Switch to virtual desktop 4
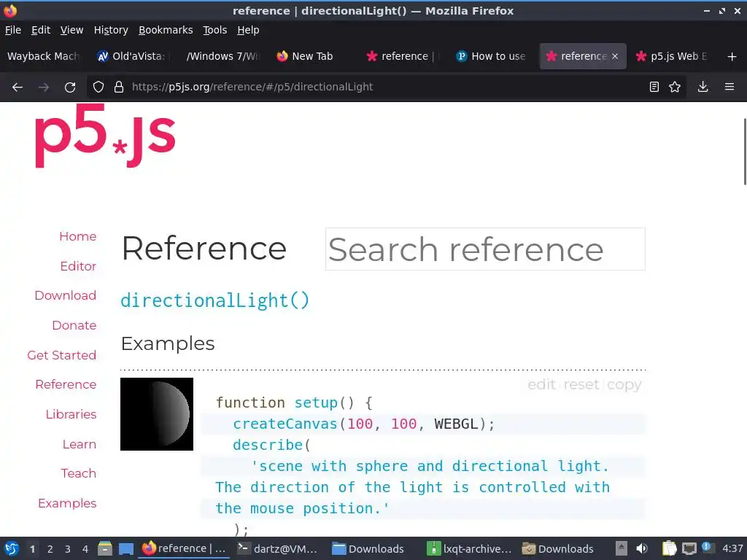Image resolution: width=747 pixels, height=560 pixels. (85, 549)
